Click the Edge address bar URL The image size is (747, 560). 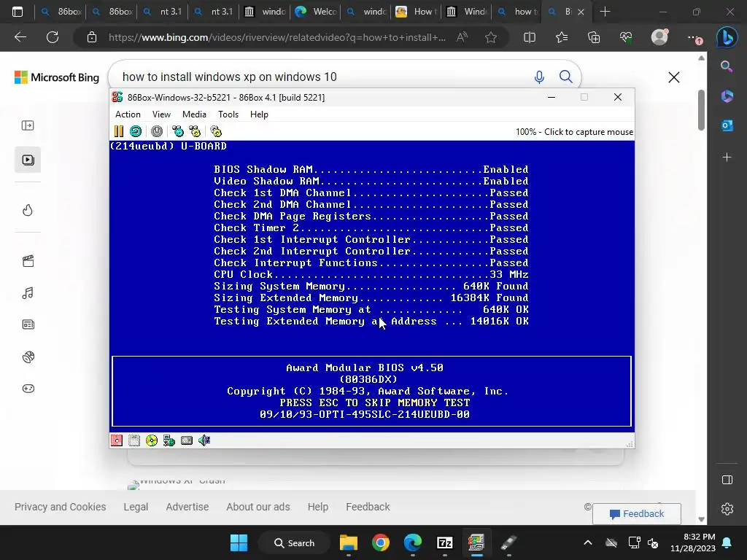[277, 37]
